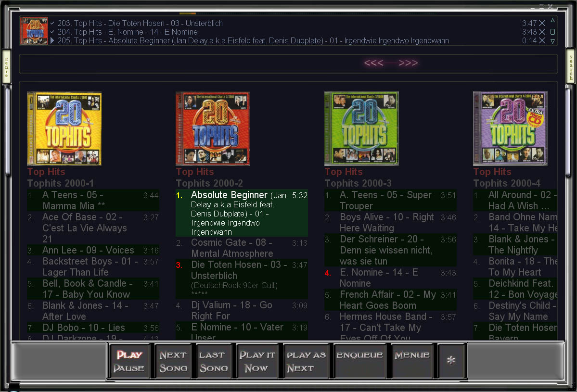Toggle Play Pause playback
Screen dimensions: 577x392
pyautogui.click(x=129, y=361)
